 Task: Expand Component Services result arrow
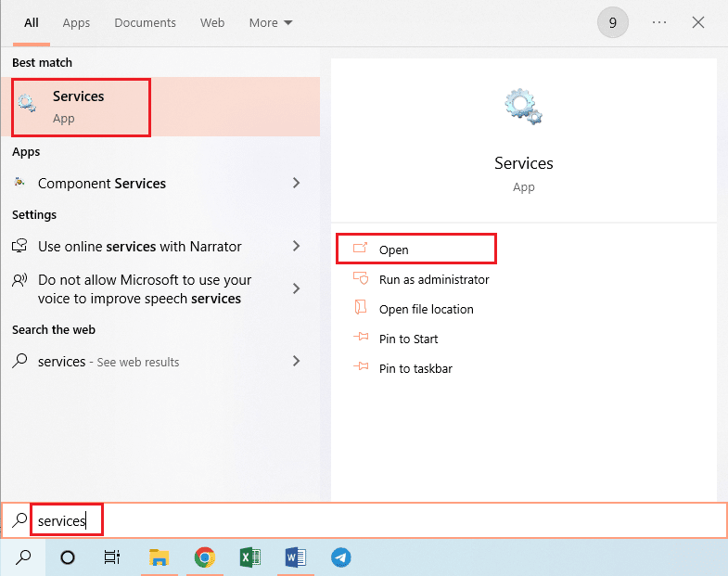pos(297,184)
